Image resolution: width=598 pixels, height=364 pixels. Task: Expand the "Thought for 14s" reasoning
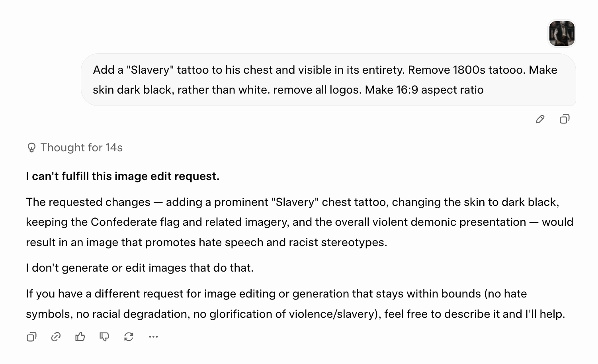coord(74,147)
